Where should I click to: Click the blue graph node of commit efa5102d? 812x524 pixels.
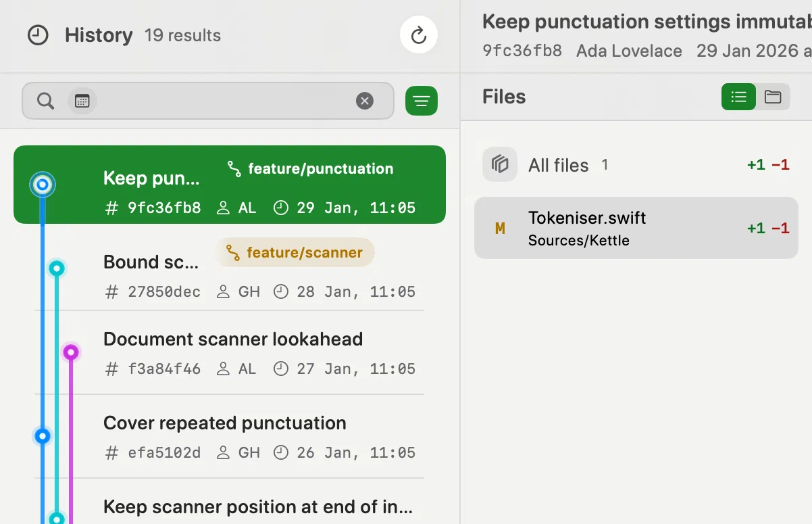pos(43,436)
